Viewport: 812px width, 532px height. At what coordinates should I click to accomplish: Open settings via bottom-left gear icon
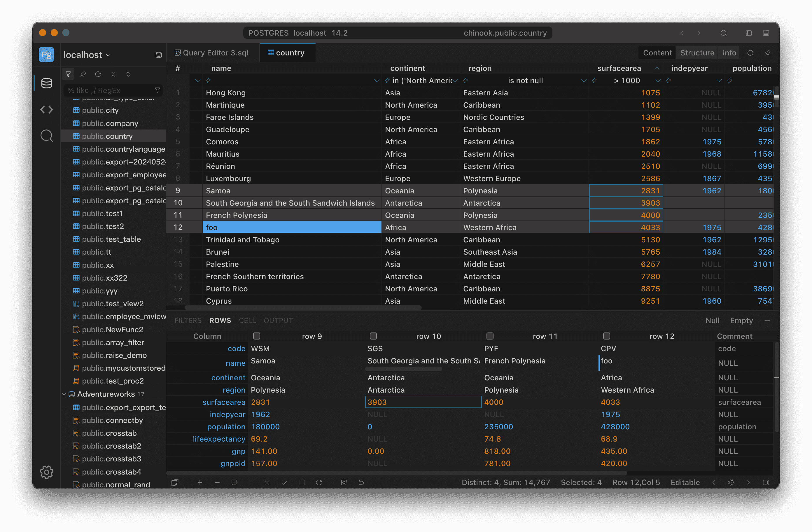pos(46,472)
